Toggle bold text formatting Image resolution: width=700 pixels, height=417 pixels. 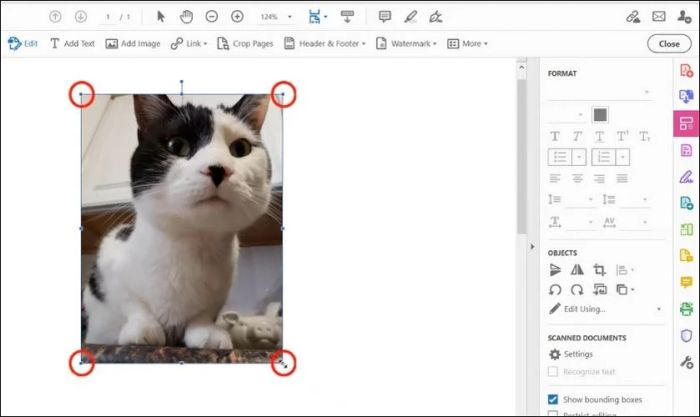pos(555,136)
